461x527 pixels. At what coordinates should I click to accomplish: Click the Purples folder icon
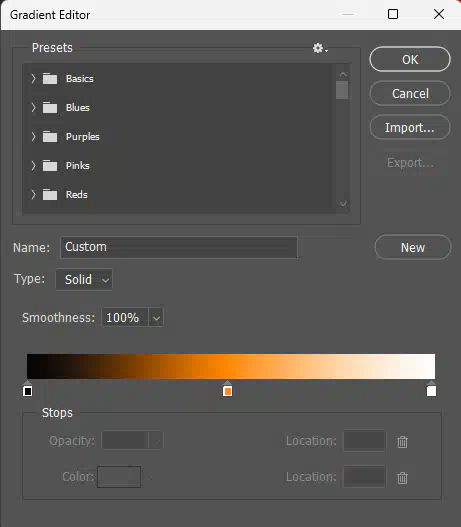tap(50, 136)
